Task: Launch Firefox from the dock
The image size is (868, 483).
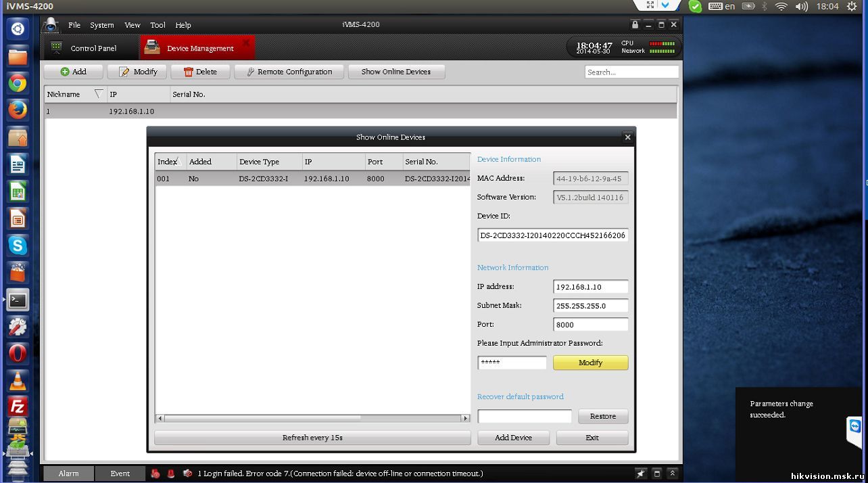Action: tap(18, 110)
